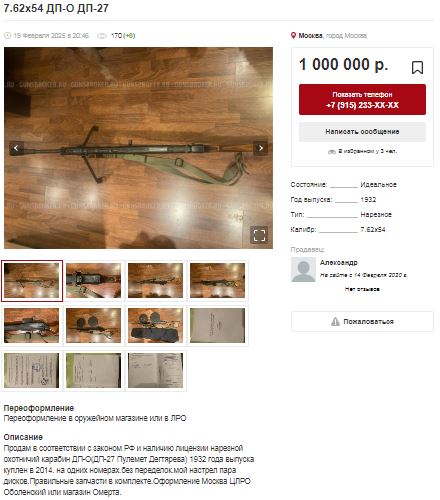Click the seller avatar icon
The height and width of the screenshot is (500, 440).
click(303, 269)
